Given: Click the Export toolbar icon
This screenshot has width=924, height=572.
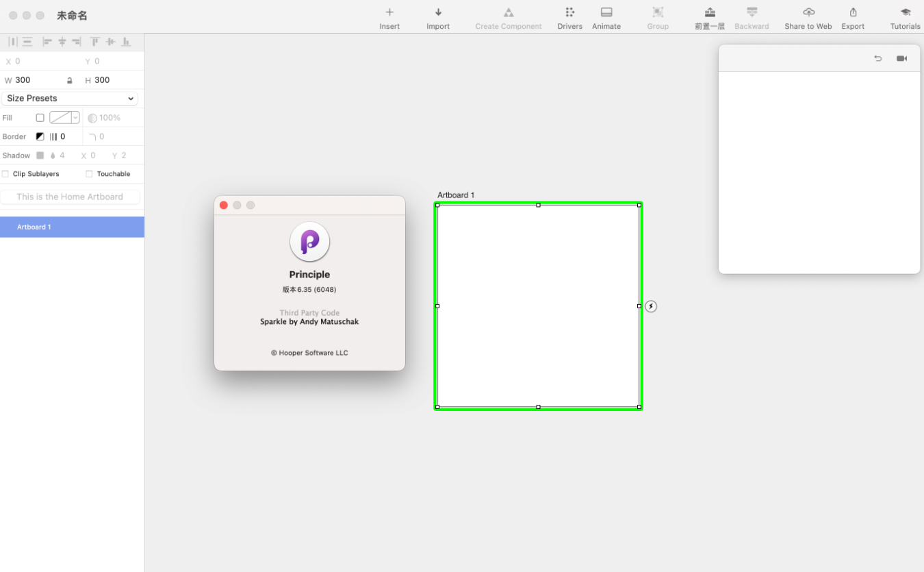Looking at the screenshot, I should pyautogui.click(x=853, y=12).
